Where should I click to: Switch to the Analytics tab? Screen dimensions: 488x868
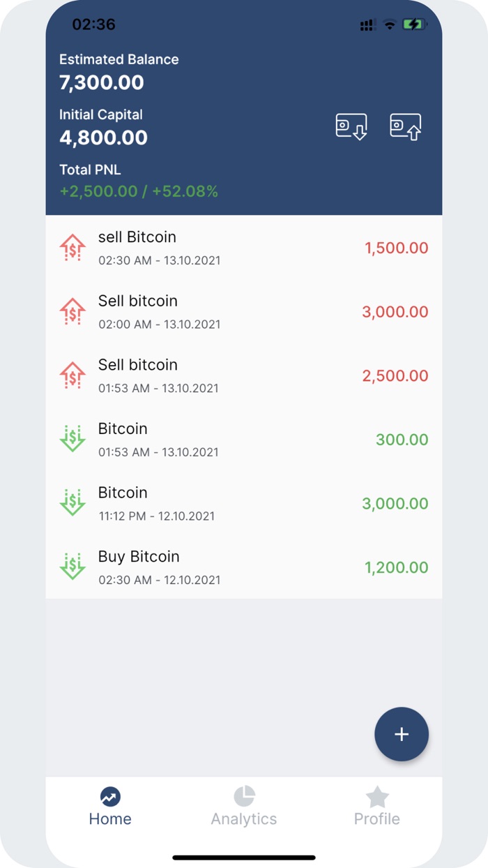click(x=244, y=806)
